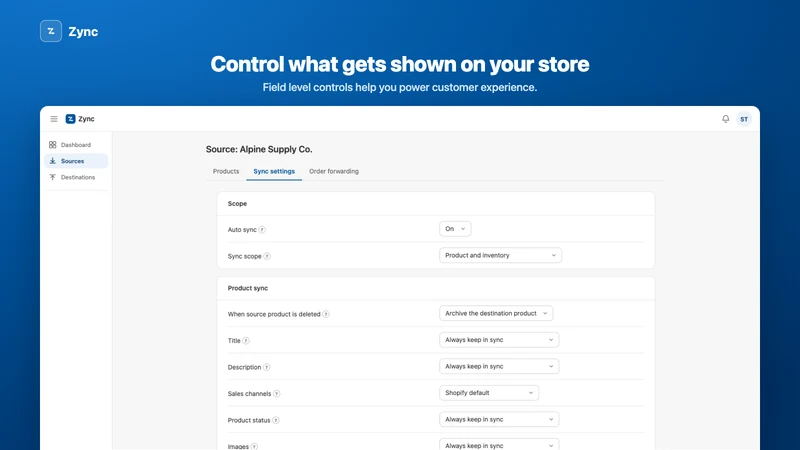Open the Auto sync On dropdown
This screenshot has height=450, width=800.
click(x=455, y=229)
